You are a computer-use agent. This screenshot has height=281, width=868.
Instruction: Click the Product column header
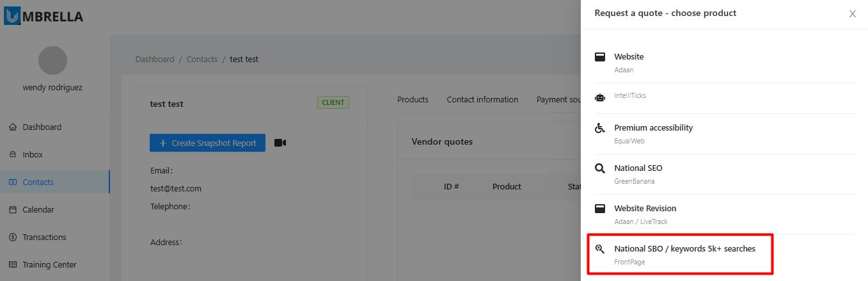(x=507, y=186)
